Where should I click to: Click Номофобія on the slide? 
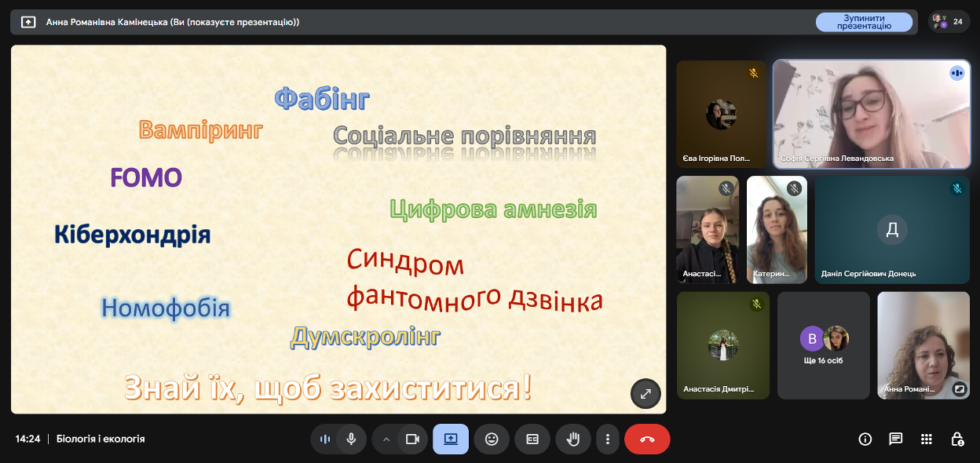tap(166, 308)
